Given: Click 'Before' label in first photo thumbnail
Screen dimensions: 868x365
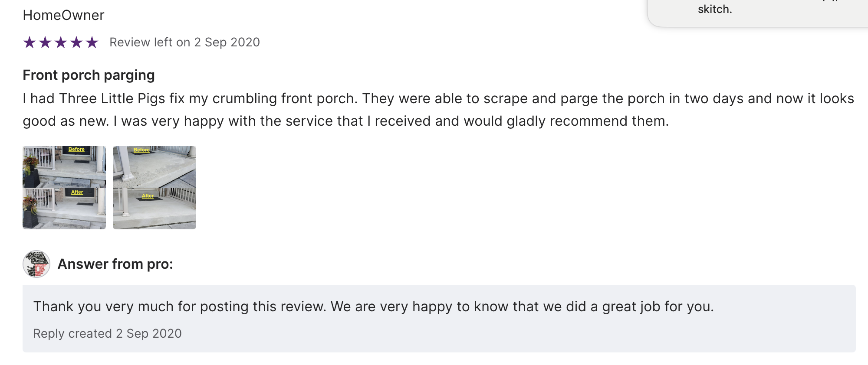Looking at the screenshot, I should (76, 150).
